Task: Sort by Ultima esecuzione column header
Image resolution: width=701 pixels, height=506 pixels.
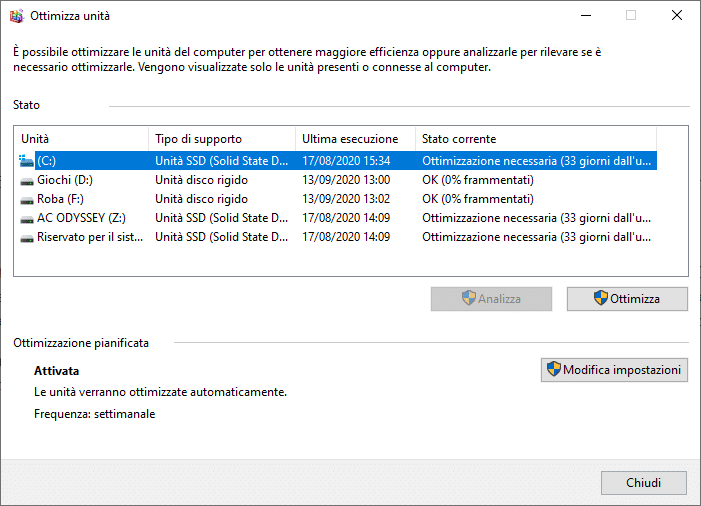Action: tap(355, 139)
